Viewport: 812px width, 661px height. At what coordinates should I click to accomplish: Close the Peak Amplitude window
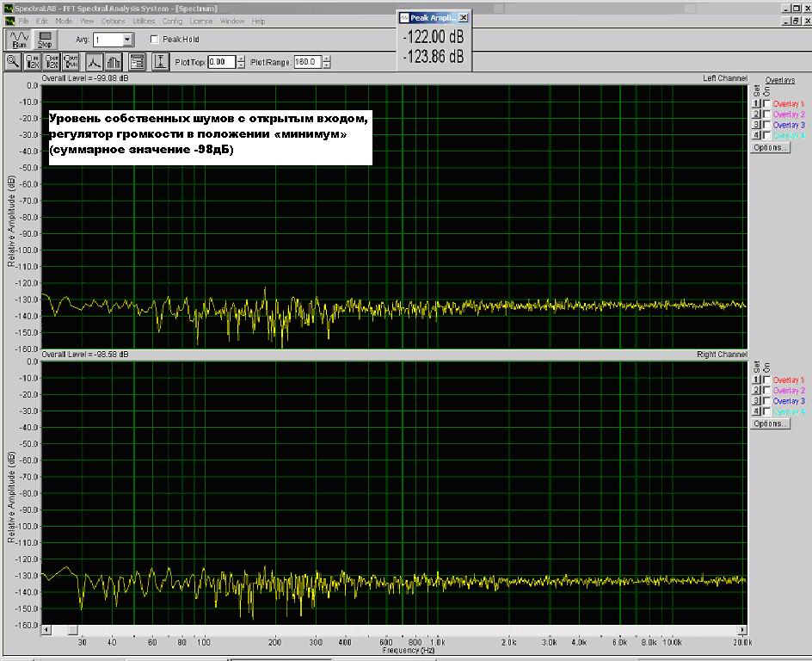click(464, 17)
